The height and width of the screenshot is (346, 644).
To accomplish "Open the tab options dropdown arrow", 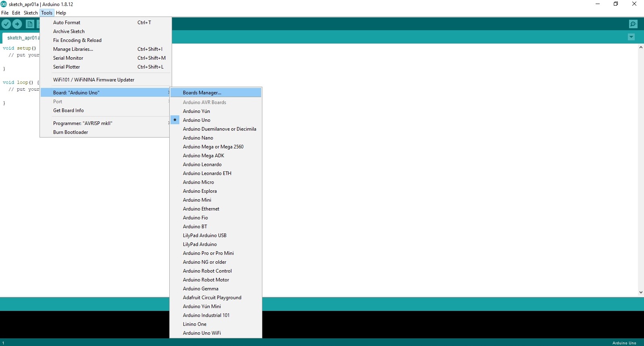I will (x=631, y=37).
